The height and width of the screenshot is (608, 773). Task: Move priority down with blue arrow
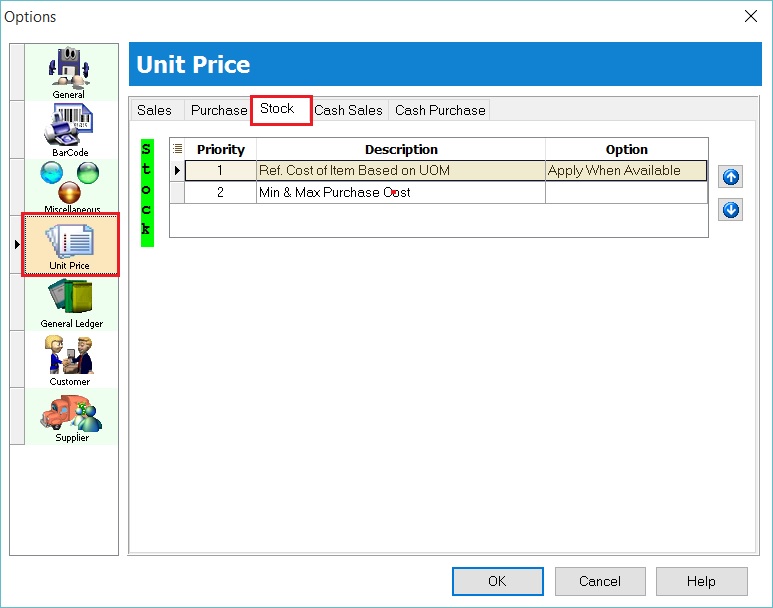point(730,210)
